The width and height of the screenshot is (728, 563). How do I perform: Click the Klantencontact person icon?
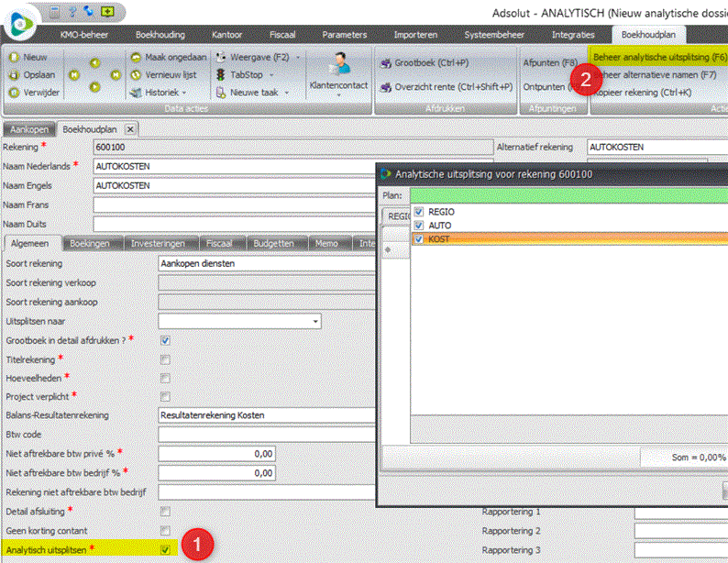pyautogui.click(x=340, y=64)
